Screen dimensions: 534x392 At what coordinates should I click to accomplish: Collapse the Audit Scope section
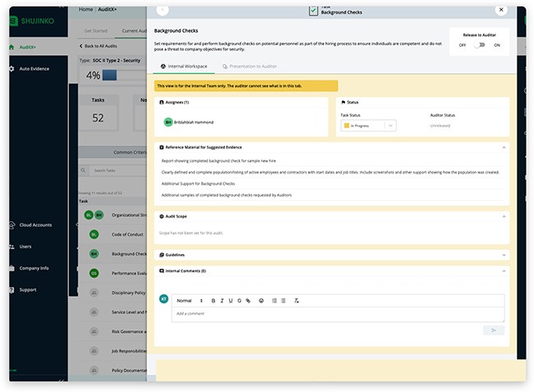coord(503,216)
